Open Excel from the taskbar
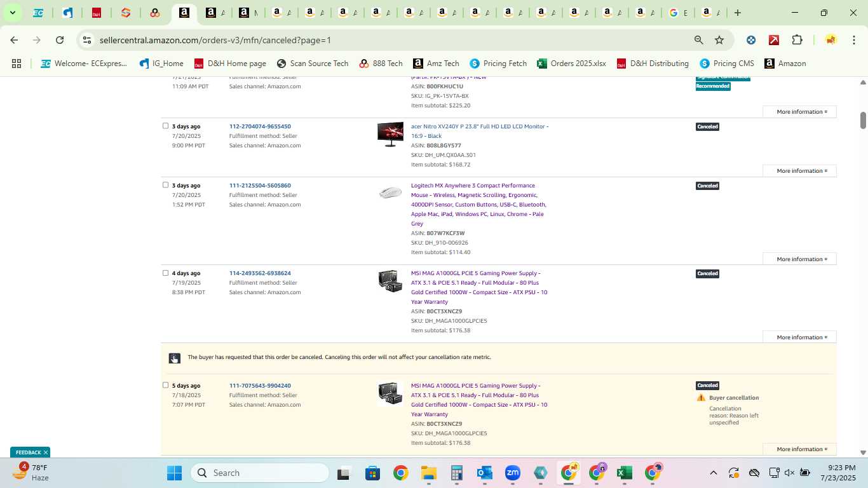 click(624, 473)
